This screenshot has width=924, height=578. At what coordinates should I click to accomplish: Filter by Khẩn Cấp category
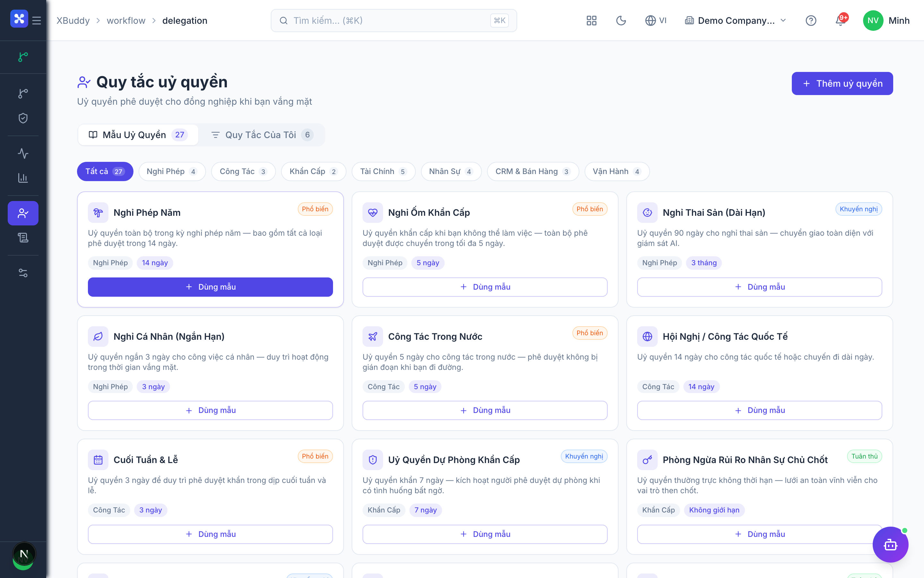tap(313, 171)
